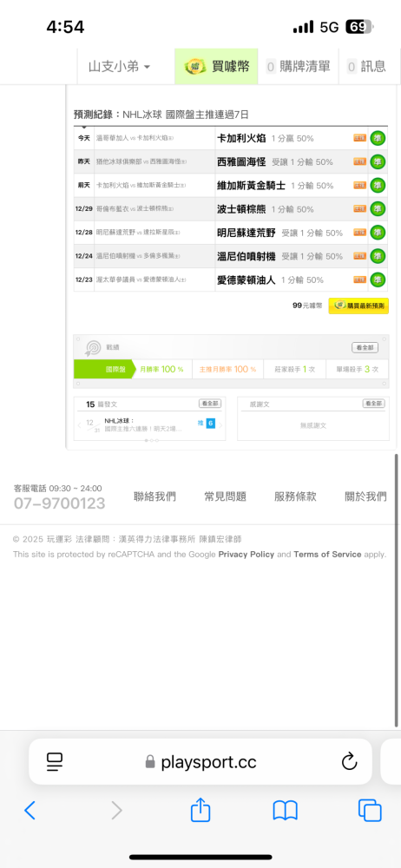Viewport: 401px width, 868px height.
Task: Click the green 準 badge for 愛德蒙頓油人
Action: pos(378,279)
